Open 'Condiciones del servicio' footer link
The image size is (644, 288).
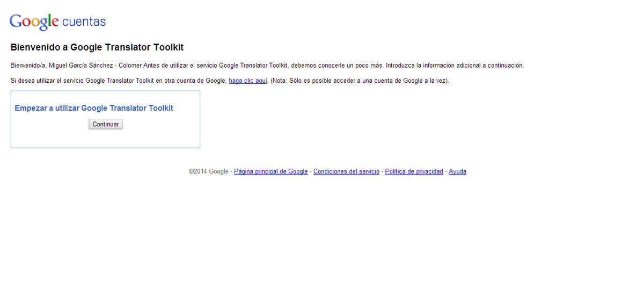coord(346,171)
